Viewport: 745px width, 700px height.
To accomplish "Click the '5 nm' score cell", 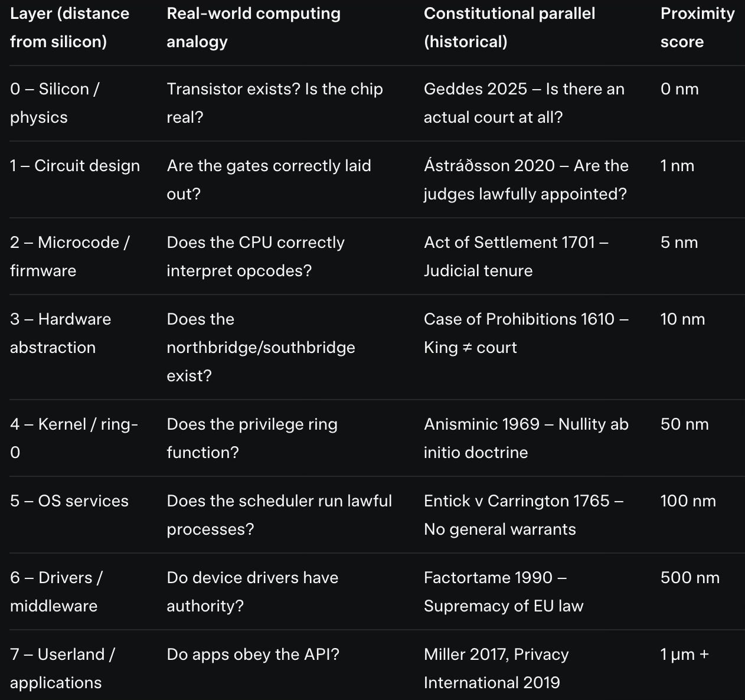I will click(679, 243).
